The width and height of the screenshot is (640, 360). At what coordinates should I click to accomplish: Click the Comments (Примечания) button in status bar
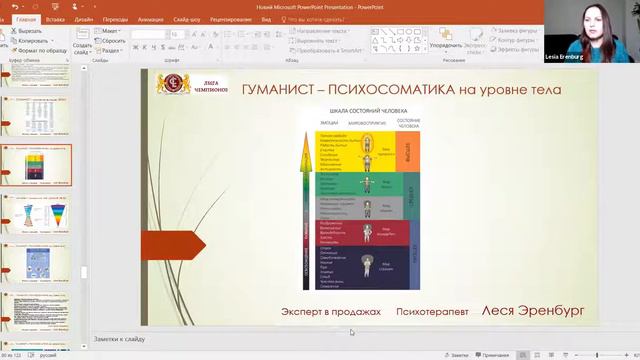tap(492, 355)
